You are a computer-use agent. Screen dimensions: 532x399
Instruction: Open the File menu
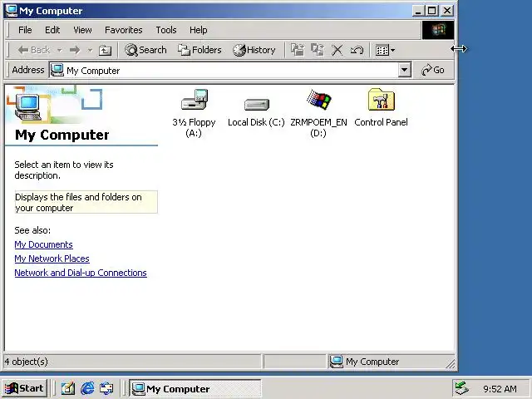tap(25, 30)
